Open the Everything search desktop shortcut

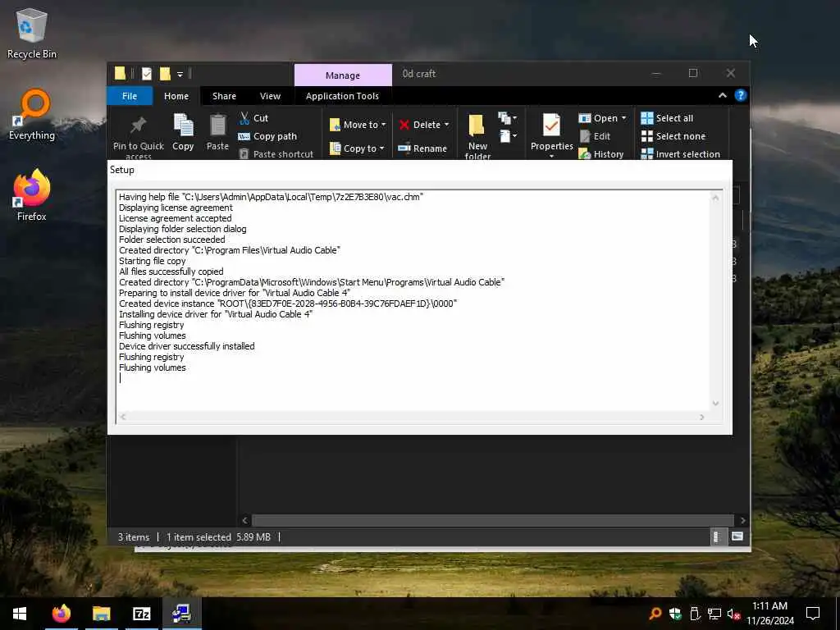32,115
